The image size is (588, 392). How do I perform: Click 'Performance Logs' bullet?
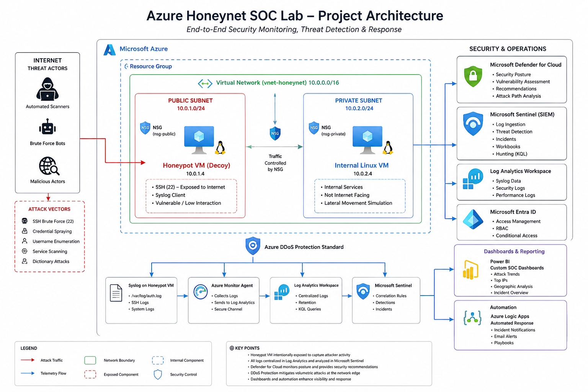(515, 195)
